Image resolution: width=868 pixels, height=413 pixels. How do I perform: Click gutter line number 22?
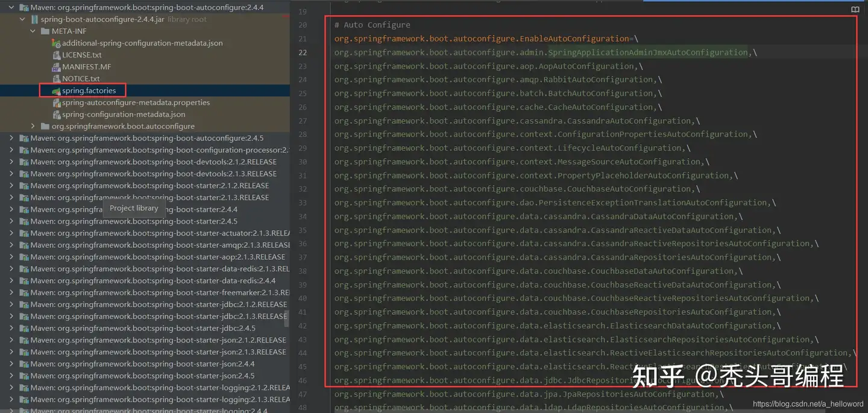[303, 52]
